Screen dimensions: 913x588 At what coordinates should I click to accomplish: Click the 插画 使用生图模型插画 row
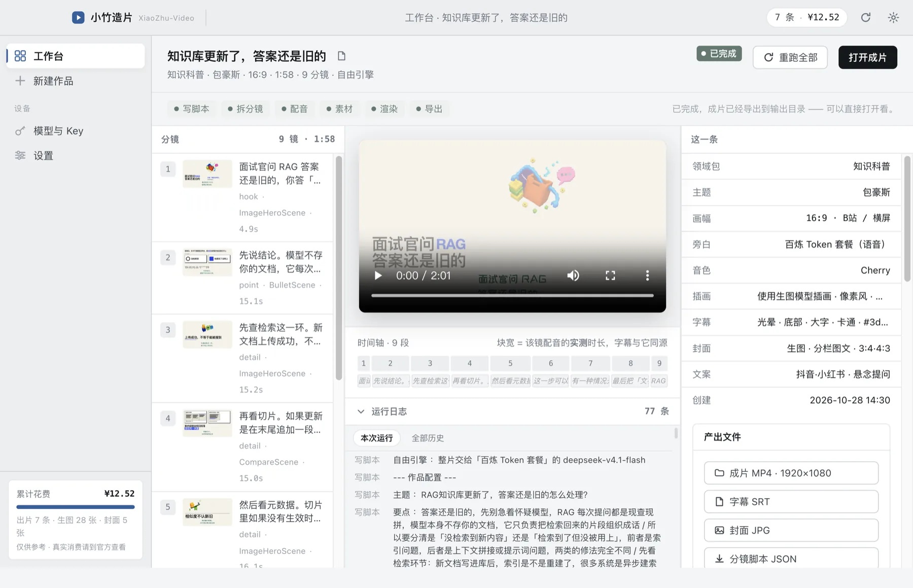click(791, 296)
